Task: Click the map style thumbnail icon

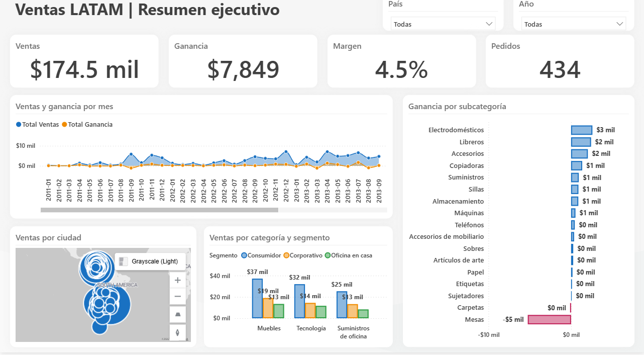Action: (x=123, y=261)
